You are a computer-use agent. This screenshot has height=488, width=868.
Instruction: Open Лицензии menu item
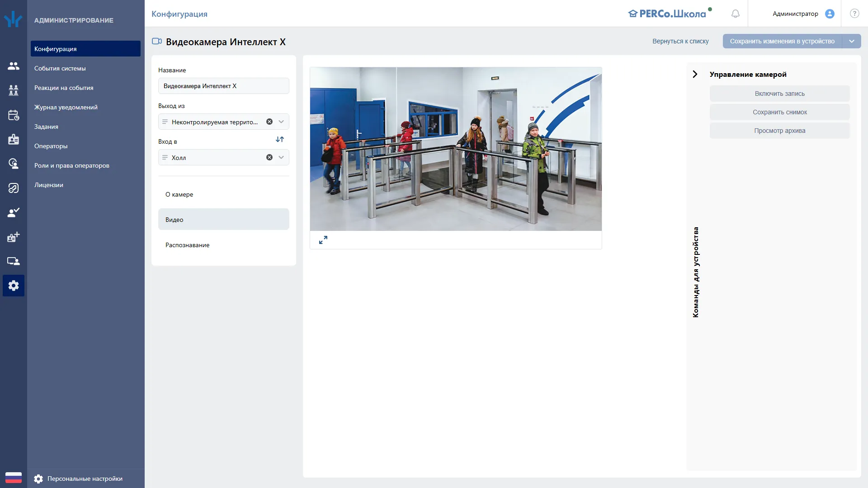coord(85,185)
